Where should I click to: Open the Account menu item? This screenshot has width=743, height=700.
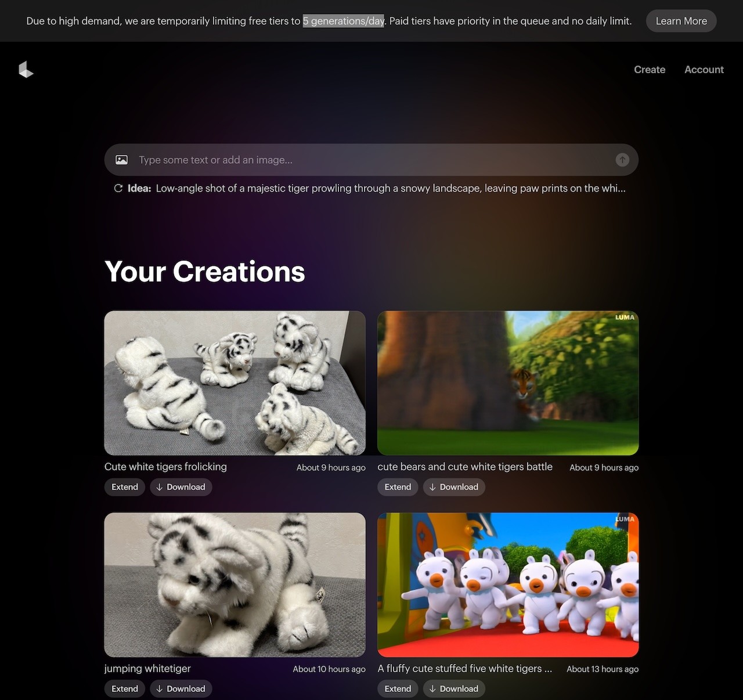click(704, 70)
